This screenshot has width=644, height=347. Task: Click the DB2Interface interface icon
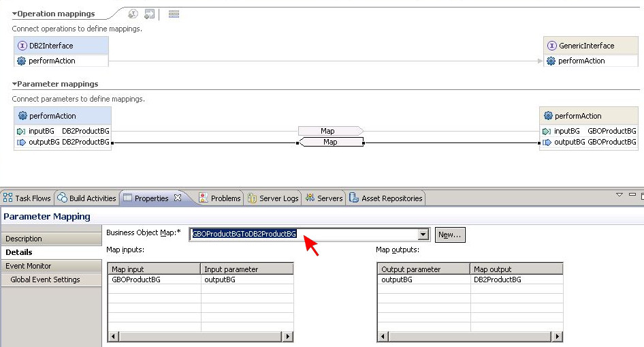22,46
